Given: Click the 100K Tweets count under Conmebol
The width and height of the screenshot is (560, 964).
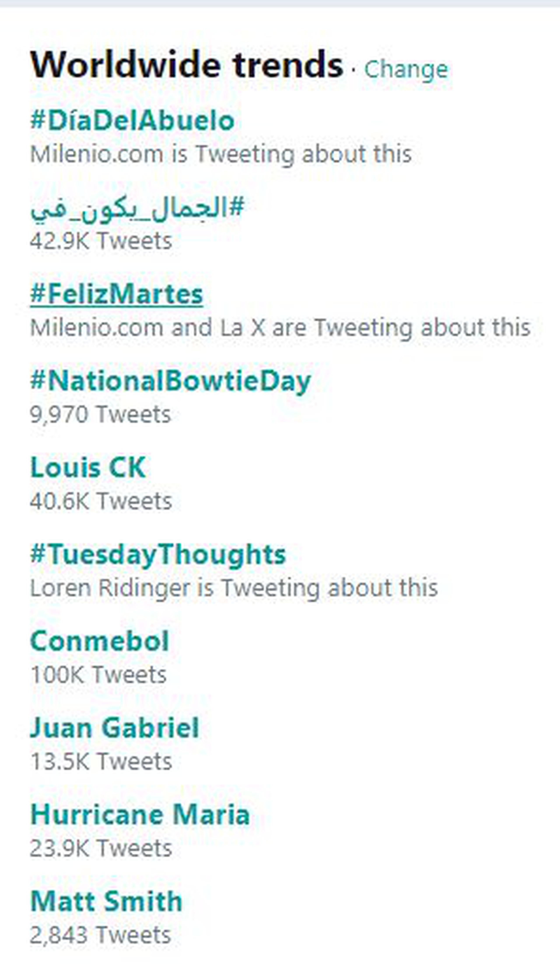Looking at the screenshot, I should (99, 674).
